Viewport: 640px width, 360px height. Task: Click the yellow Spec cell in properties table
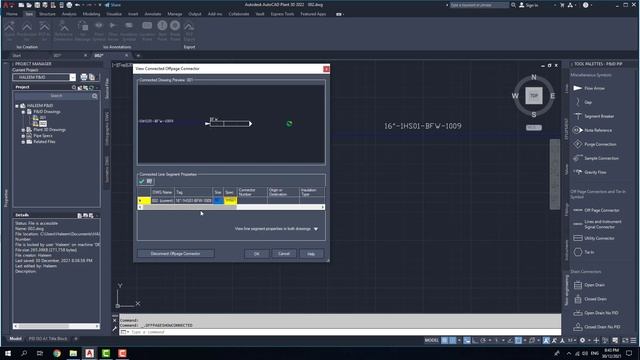point(230,200)
